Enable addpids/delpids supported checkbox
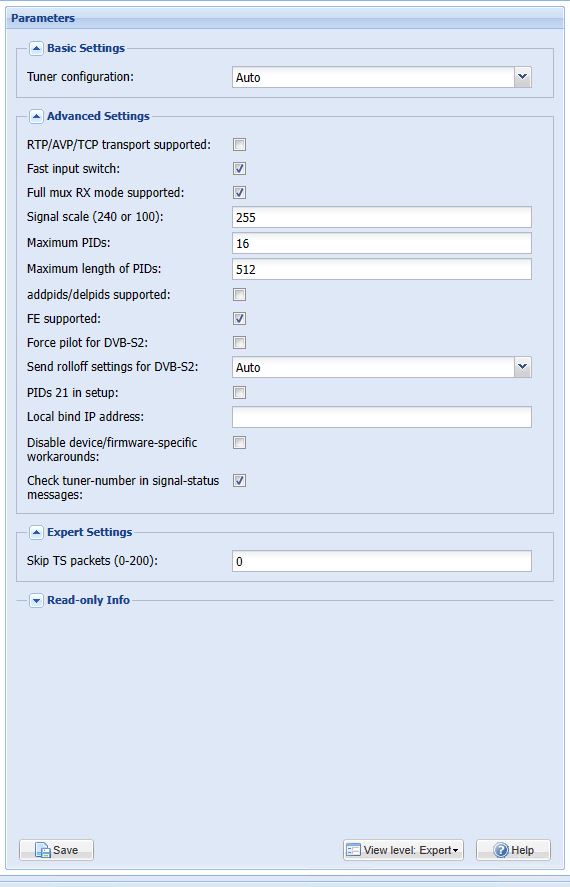This screenshot has width=570, height=887. 240,295
